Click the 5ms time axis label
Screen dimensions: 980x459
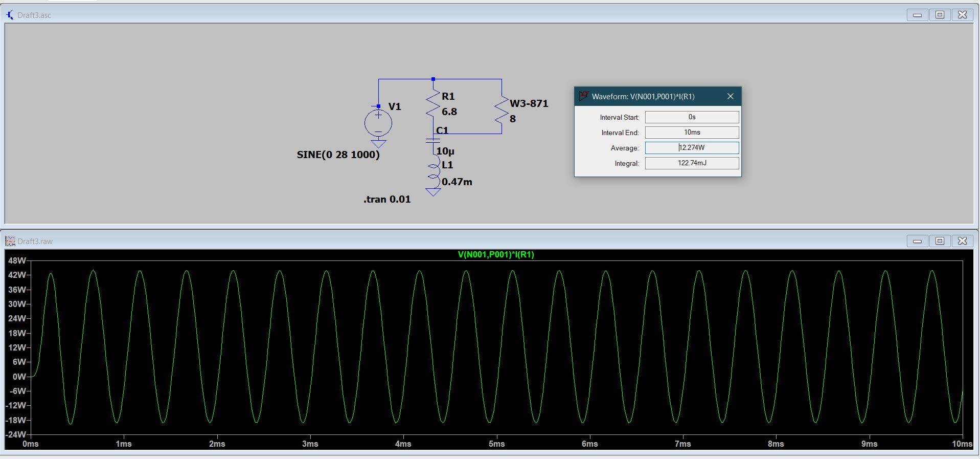point(496,444)
